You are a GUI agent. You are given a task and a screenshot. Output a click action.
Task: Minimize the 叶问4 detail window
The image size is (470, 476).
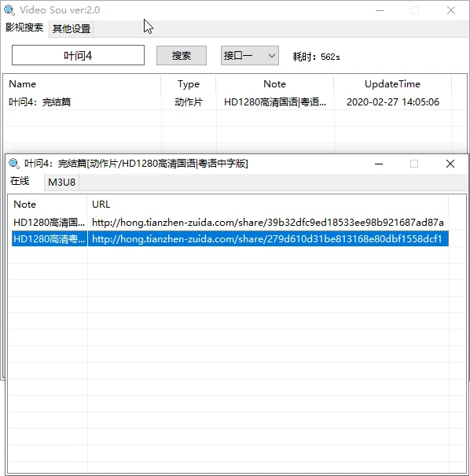379,164
